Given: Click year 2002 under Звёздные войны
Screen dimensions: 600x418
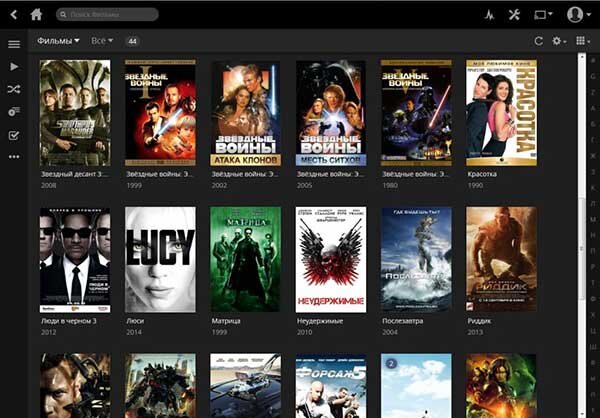Looking at the screenshot, I should coord(219,186).
